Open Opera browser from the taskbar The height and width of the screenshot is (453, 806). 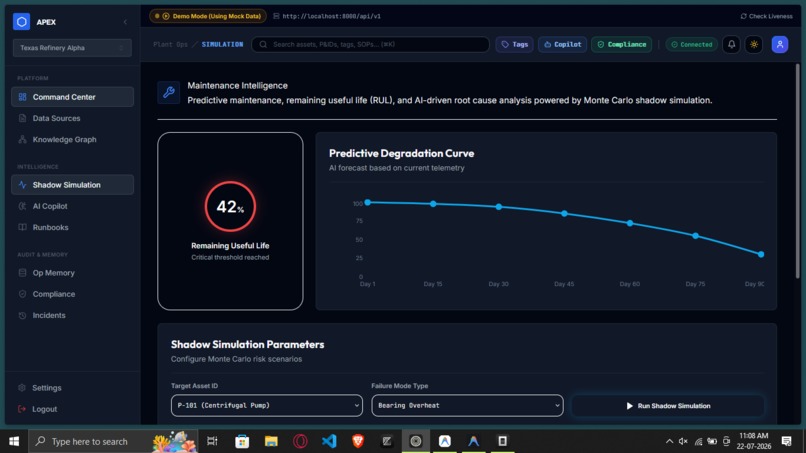coord(300,441)
